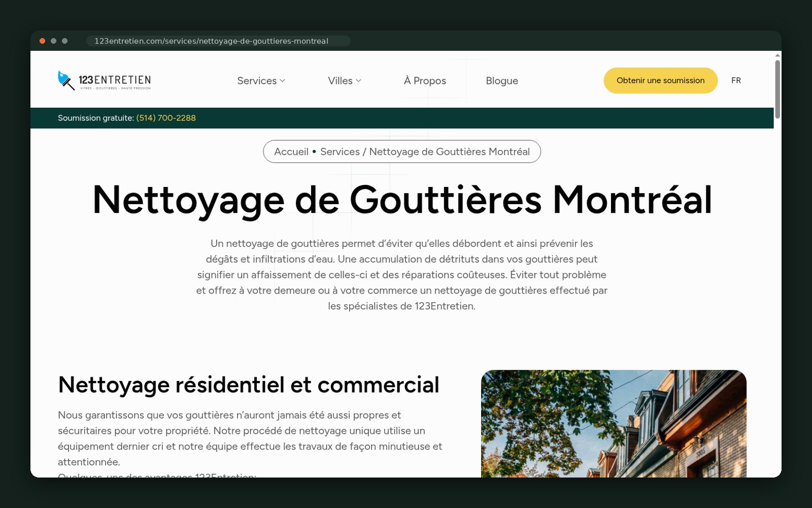Go to Accueil in breadcrumb
Viewport: 812px width, 508px height.
click(x=291, y=151)
